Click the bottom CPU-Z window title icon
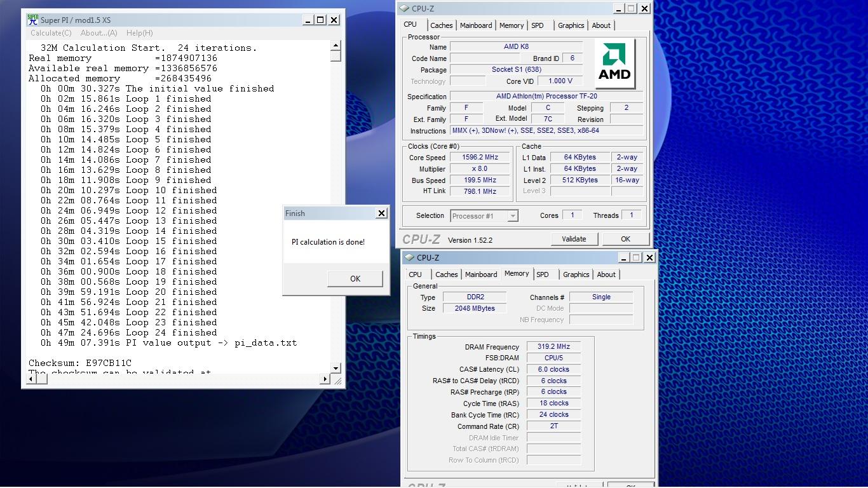868x488 pixels. click(410, 257)
